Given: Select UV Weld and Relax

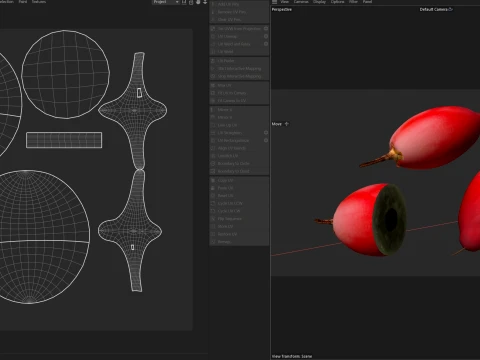Looking at the screenshot, I should 236,44.
